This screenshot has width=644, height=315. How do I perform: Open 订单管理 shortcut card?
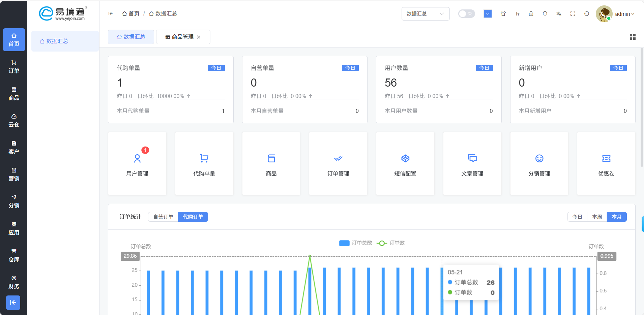tap(338, 163)
